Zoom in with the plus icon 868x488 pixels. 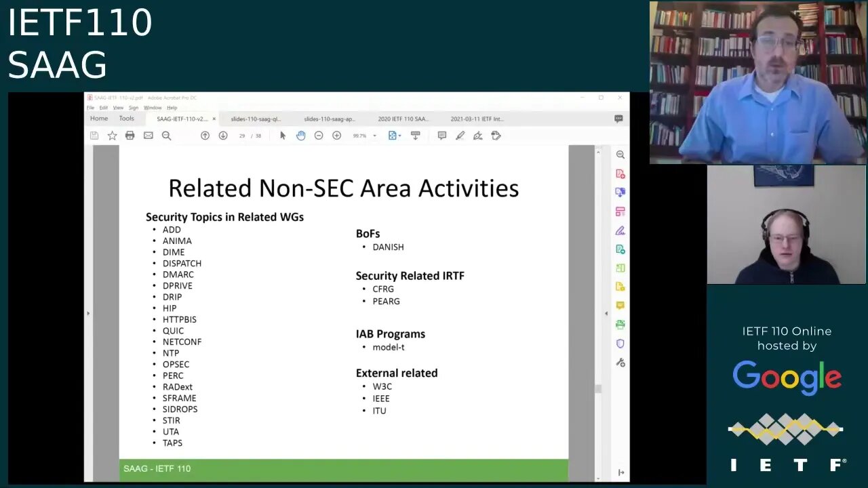pyautogui.click(x=336, y=136)
